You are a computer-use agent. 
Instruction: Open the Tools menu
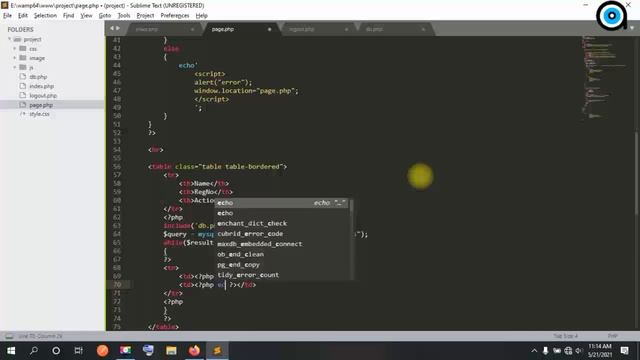[124, 16]
